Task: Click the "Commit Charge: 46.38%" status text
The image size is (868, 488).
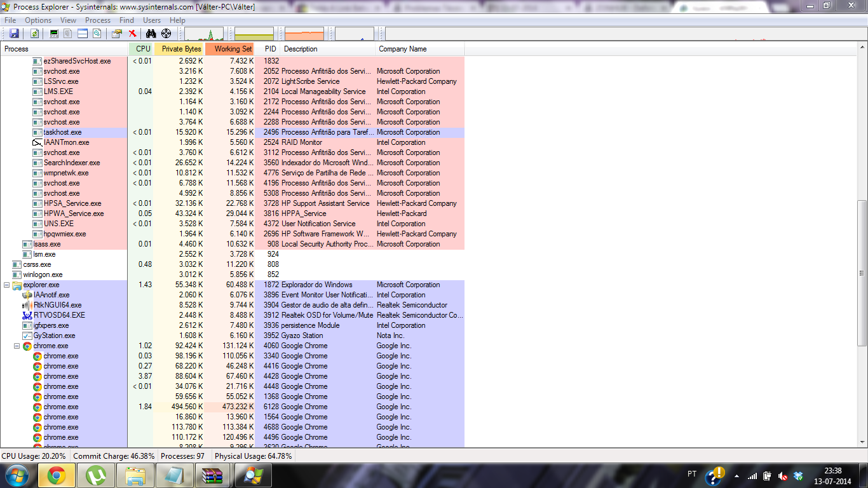Action: click(114, 456)
